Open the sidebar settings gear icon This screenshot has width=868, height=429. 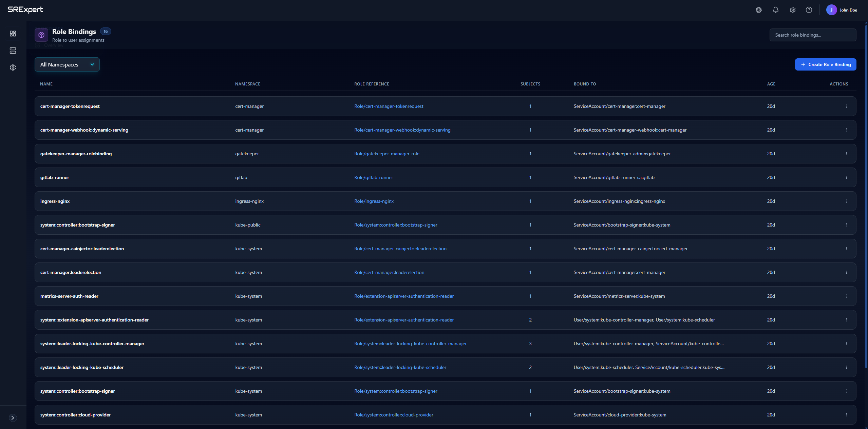click(13, 67)
